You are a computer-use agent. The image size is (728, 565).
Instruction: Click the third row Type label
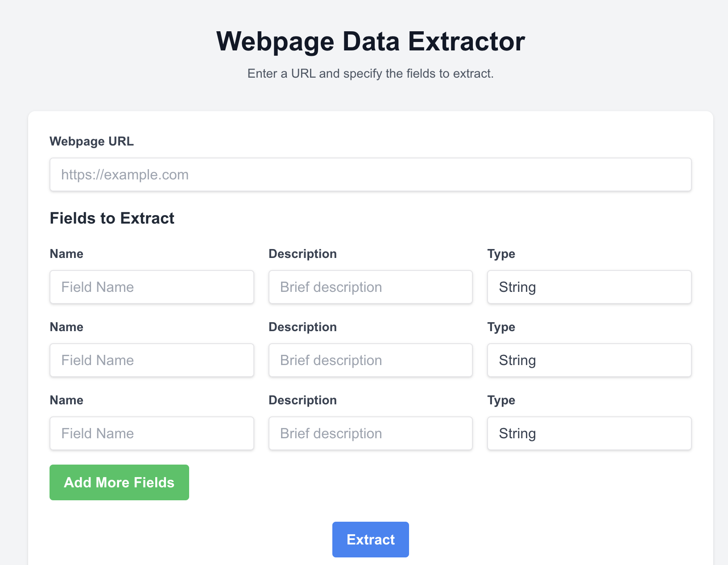(x=501, y=400)
